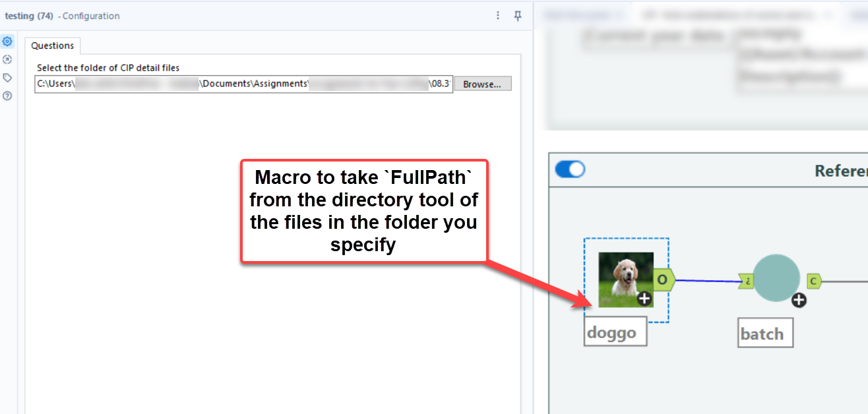This screenshot has width=868, height=414.
Task: Click the circular arrow icon below the gear
Action: coord(8,59)
